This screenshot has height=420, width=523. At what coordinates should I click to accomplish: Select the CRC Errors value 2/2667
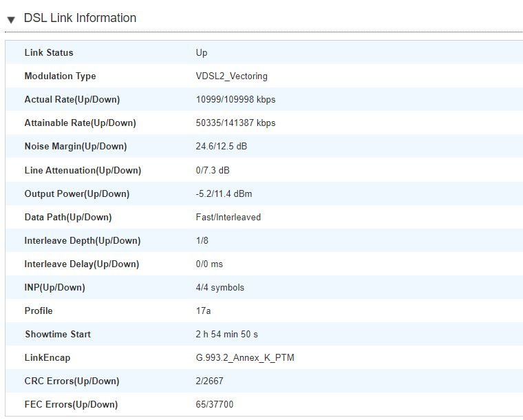click(209, 381)
